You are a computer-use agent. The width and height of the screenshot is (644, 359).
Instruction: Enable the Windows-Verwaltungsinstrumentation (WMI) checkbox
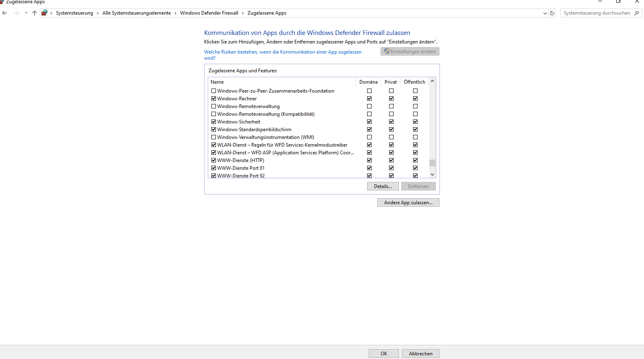(x=213, y=137)
